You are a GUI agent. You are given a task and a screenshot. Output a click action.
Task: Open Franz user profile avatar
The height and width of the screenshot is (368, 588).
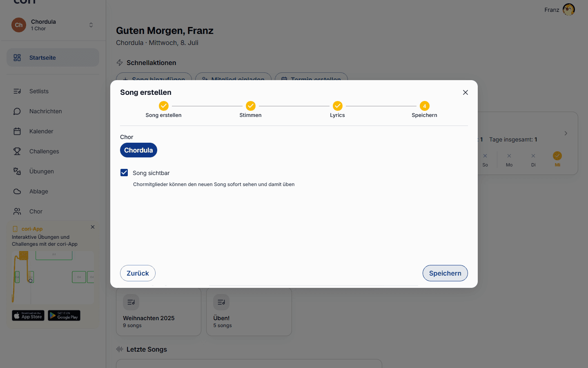click(x=569, y=9)
